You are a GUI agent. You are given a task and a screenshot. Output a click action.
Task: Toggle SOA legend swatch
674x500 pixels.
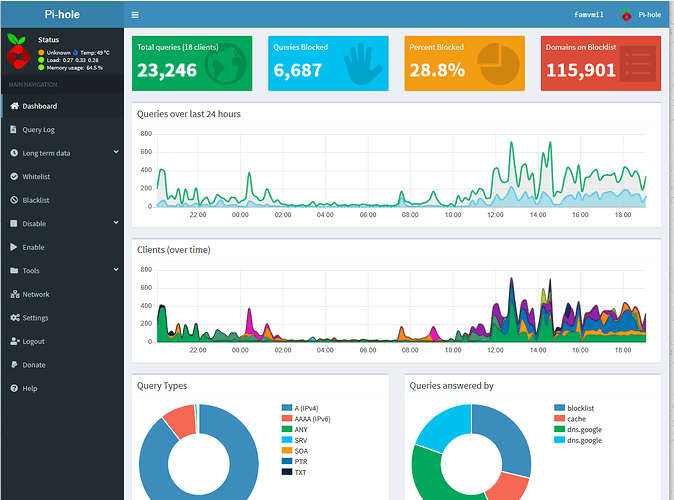(287, 451)
